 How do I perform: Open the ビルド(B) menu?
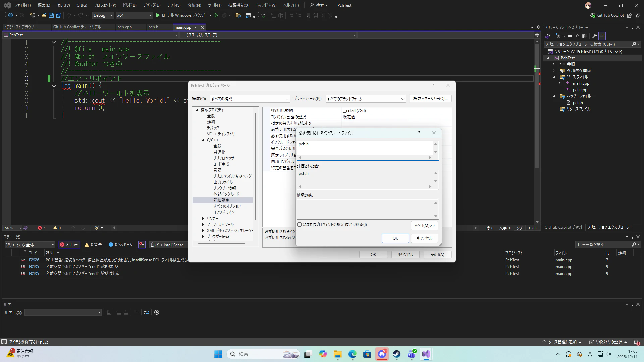tap(129, 5)
